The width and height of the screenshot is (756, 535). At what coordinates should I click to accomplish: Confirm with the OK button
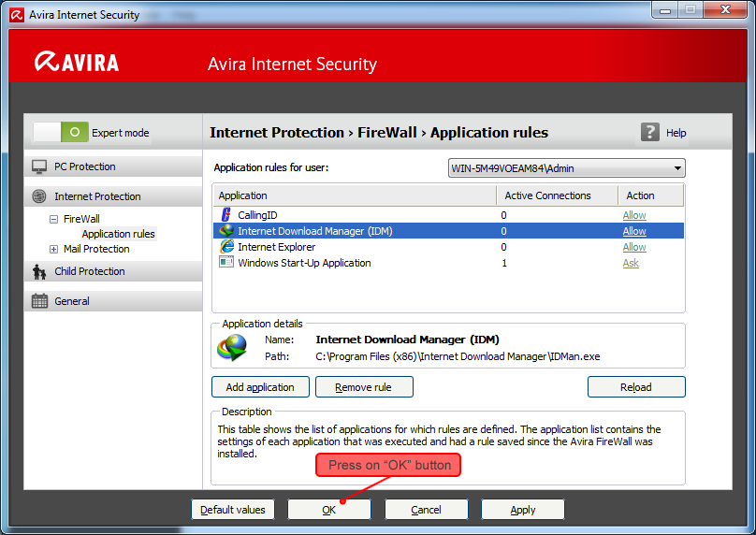point(329,510)
